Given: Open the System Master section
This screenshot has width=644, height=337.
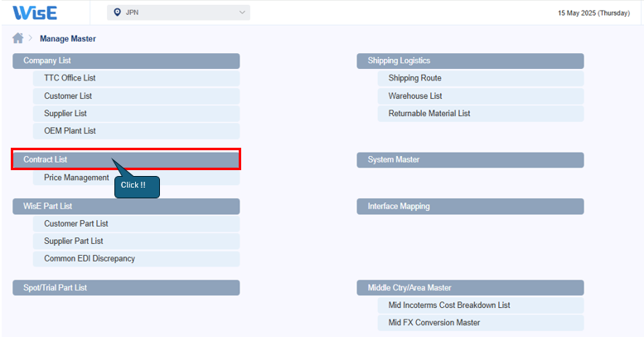Looking at the screenshot, I should pyautogui.click(x=470, y=160).
